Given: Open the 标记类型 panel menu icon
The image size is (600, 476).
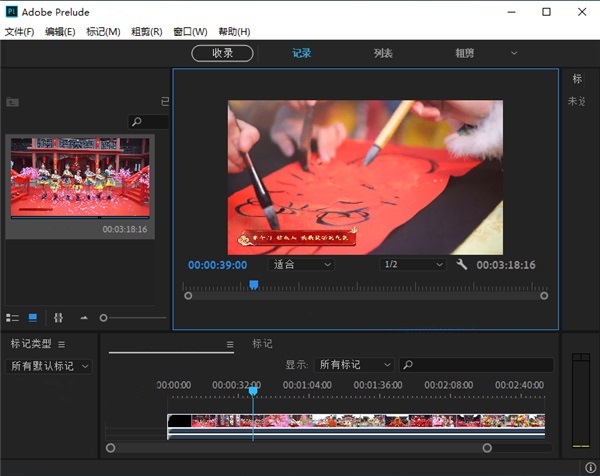Looking at the screenshot, I should 61,344.
